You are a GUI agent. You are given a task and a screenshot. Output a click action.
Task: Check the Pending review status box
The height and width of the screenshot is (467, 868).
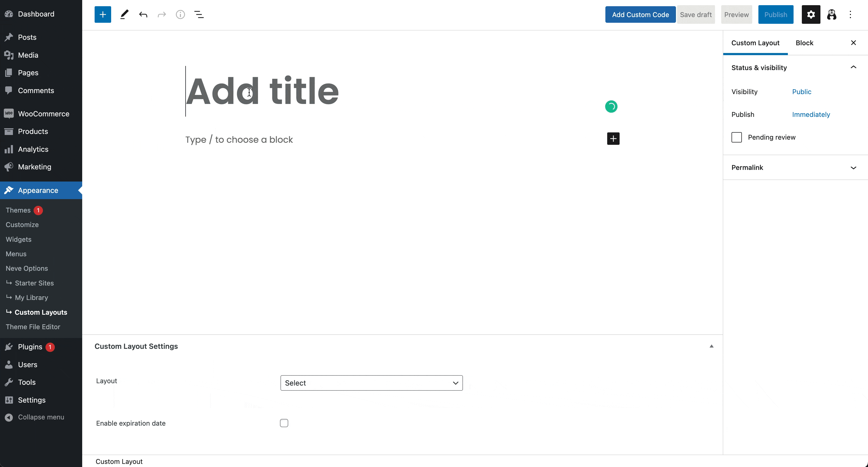click(x=736, y=137)
